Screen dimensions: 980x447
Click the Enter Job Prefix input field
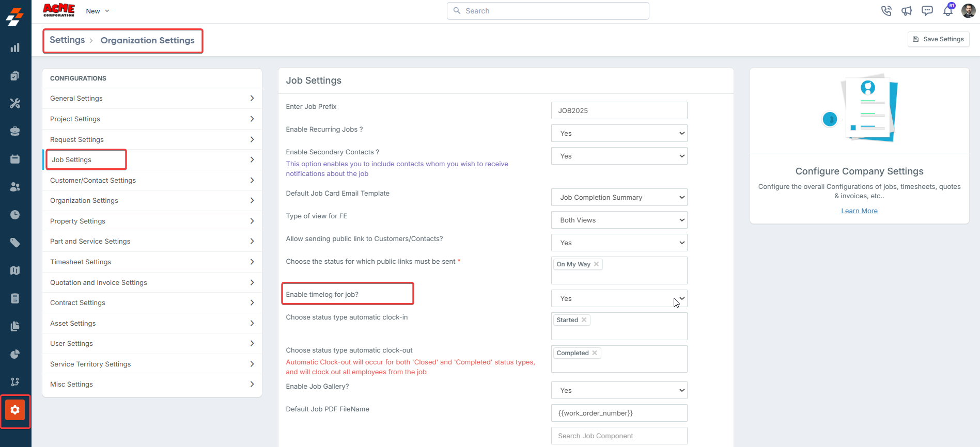[x=619, y=110]
